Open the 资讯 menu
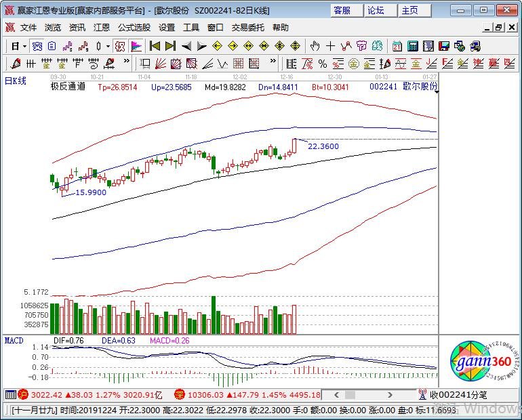 77,28
